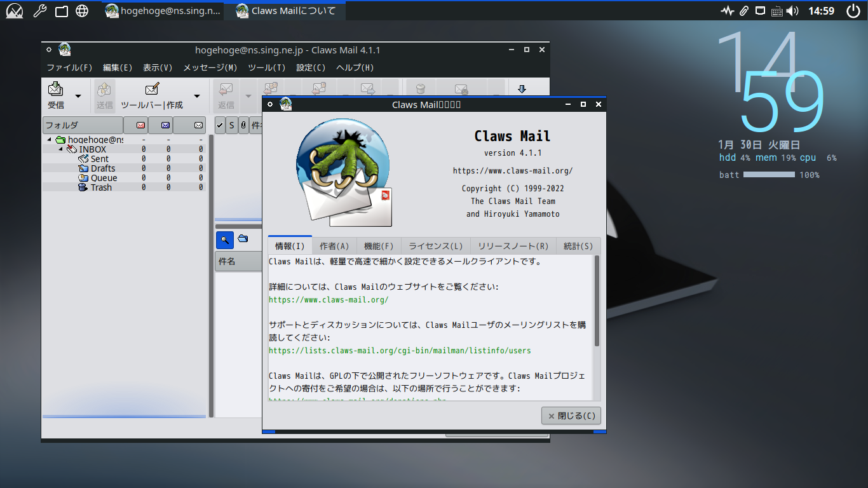This screenshot has height=488, width=868.
Task: Select the 情報(I) tab in About dialog
Action: 290,246
